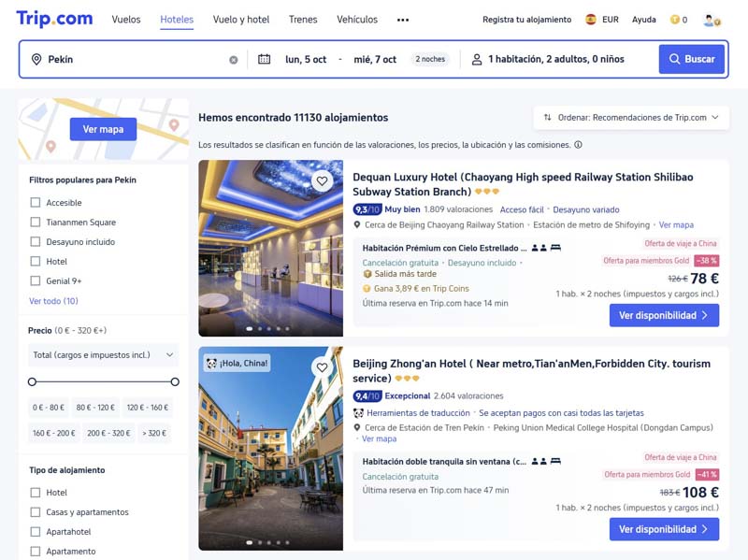Click the right price slider handle

click(175, 381)
